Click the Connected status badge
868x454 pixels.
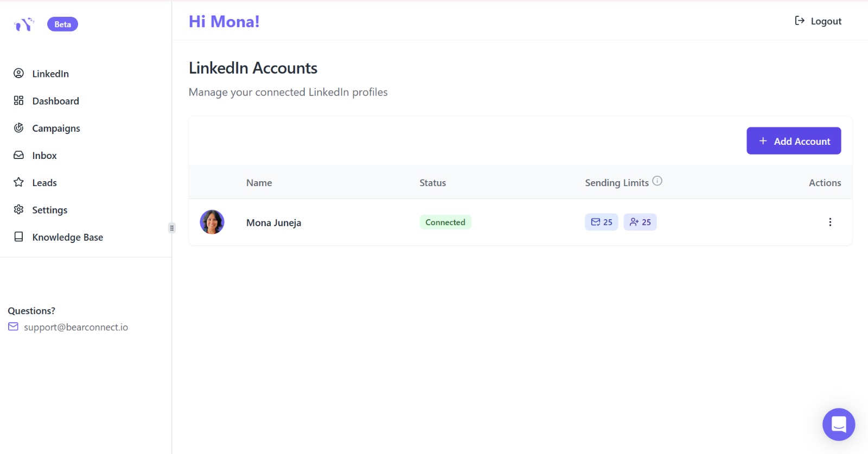445,222
